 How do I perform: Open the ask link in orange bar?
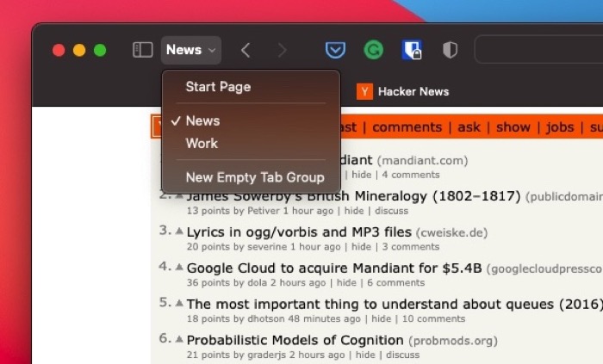click(x=469, y=127)
